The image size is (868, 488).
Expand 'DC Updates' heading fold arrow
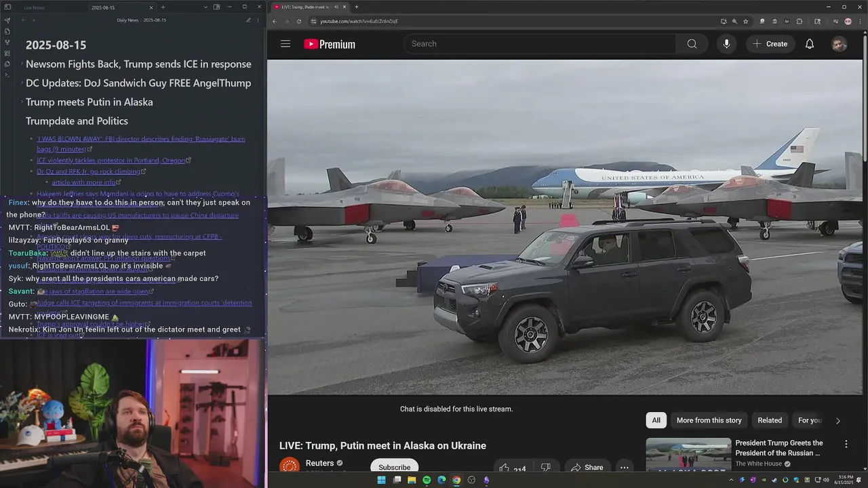pyautogui.click(x=21, y=83)
